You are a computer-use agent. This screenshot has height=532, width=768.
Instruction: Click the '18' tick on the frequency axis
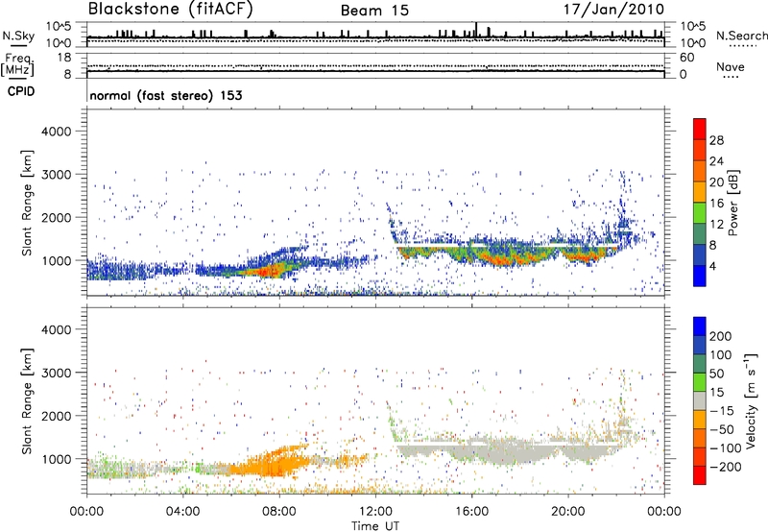click(x=63, y=58)
